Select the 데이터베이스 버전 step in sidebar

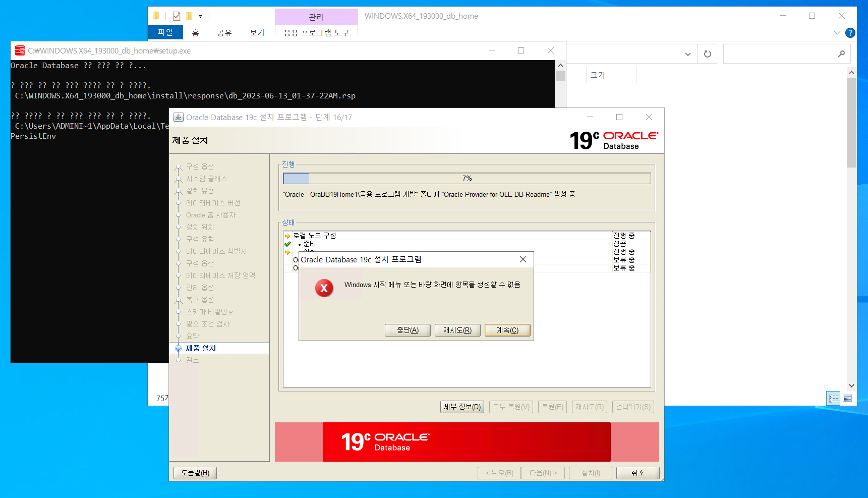click(x=213, y=203)
